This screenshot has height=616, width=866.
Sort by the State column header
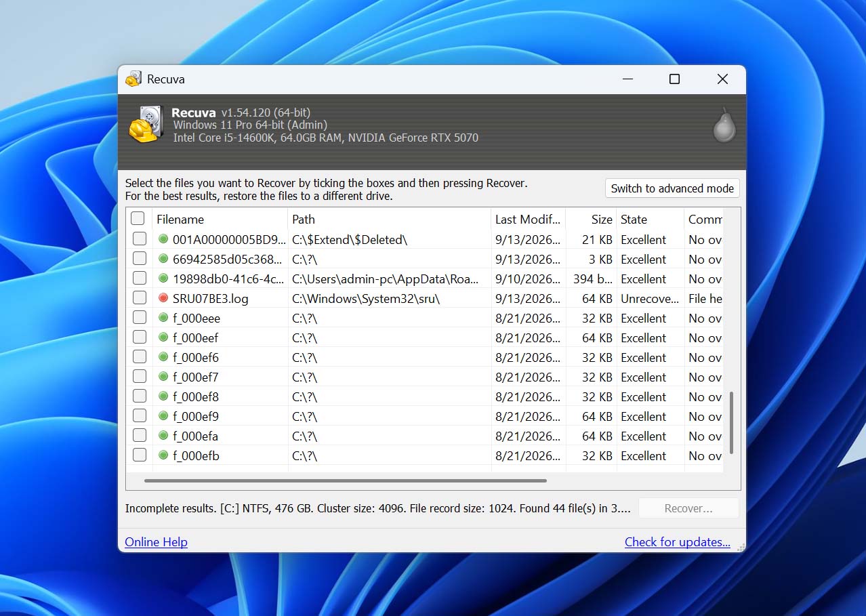click(x=651, y=219)
